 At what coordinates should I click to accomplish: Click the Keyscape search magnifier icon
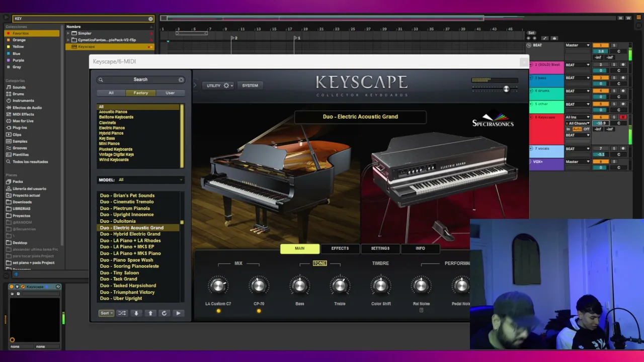tap(101, 79)
